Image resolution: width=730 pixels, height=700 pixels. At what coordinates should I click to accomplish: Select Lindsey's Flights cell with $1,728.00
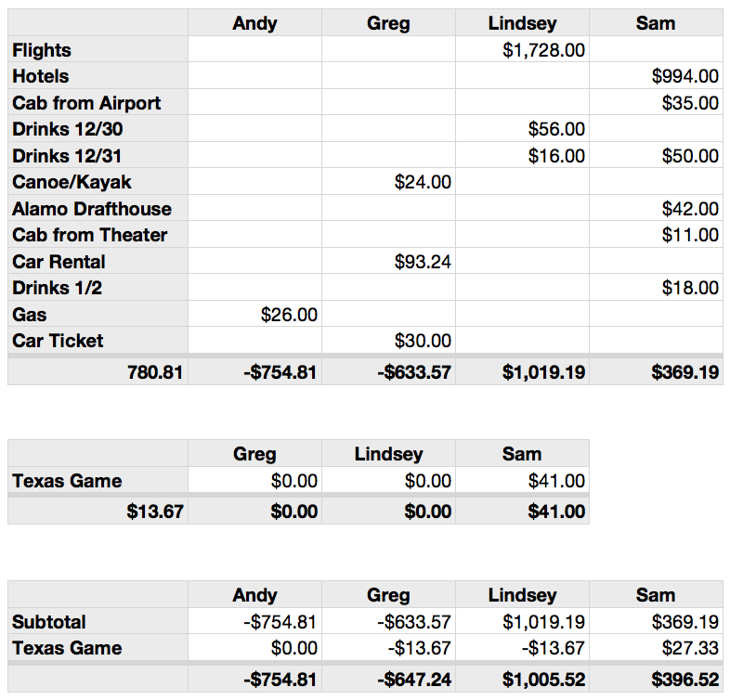[x=522, y=49]
